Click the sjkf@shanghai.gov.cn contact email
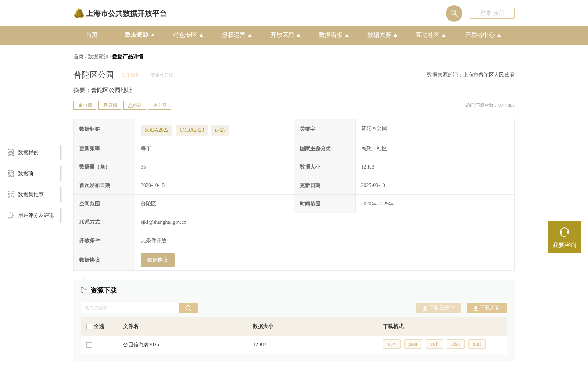The height and width of the screenshot is (368, 588). pyautogui.click(x=164, y=222)
